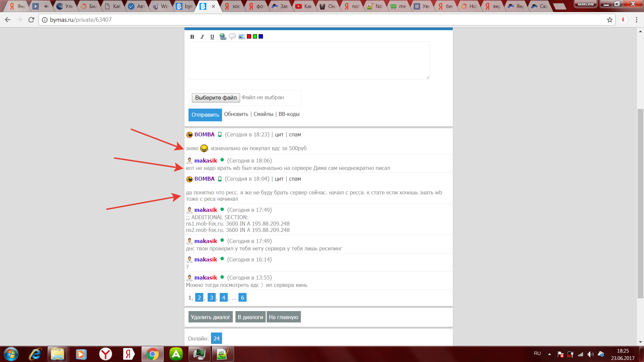
Task: Apply underline formatting to message
Action: [212, 37]
